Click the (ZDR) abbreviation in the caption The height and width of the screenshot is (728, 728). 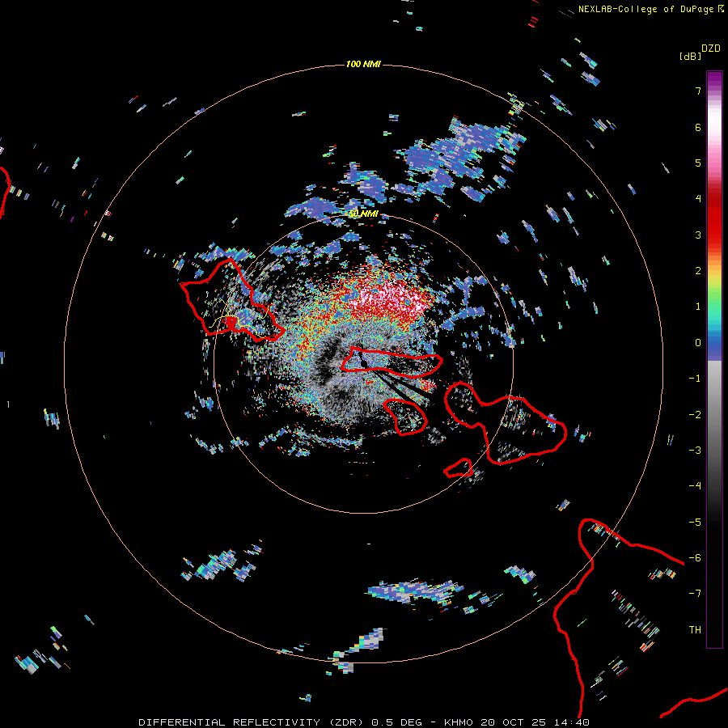pos(346,722)
